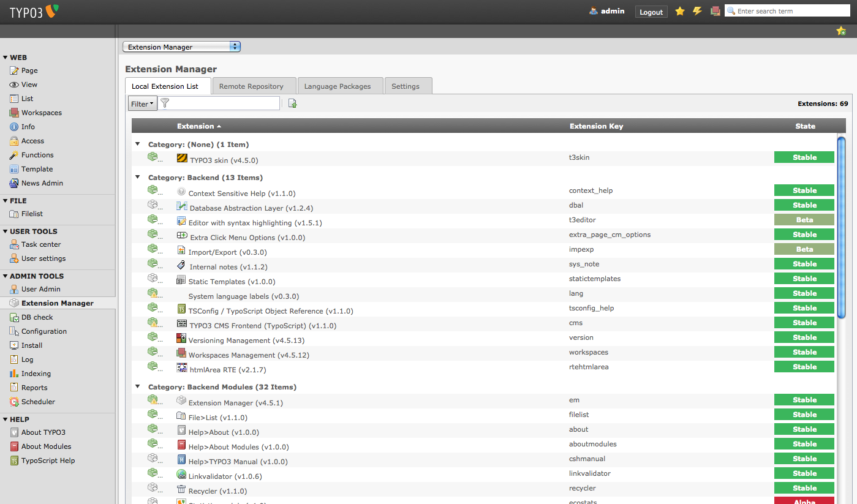This screenshot has width=857, height=504.
Task: Open the clear cache lightning icon
Action: 697,11
